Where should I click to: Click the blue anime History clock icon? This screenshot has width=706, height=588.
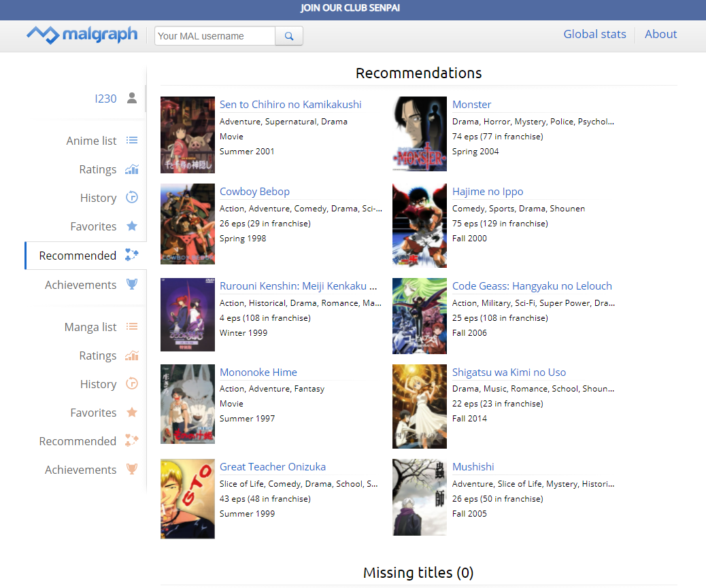click(x=132, y=198)
